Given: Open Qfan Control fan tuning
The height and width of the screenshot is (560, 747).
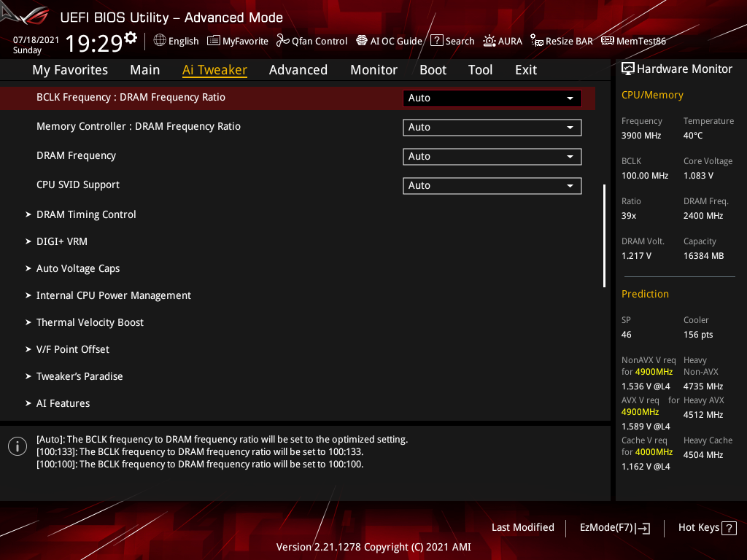Looking at the screenshot, I should (311, 41).
